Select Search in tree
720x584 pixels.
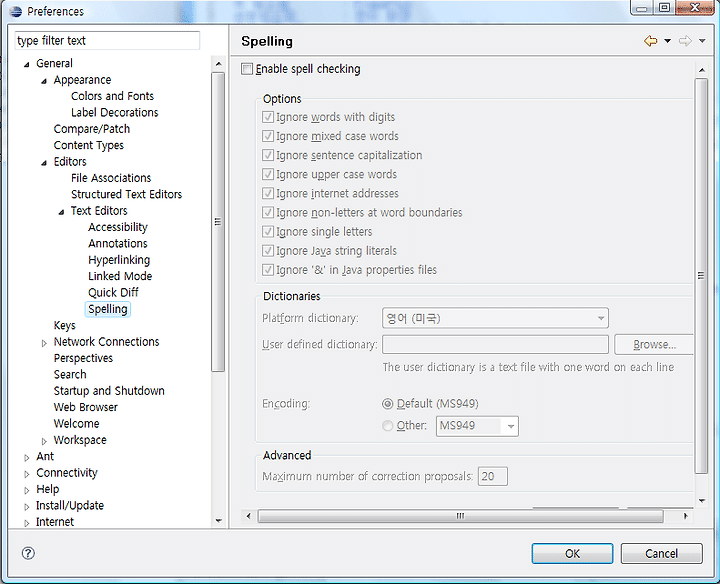[x=70, y=374]
